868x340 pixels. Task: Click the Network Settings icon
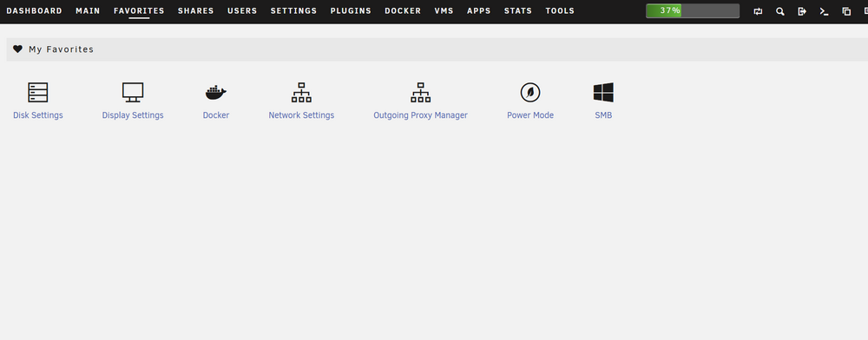301,92
